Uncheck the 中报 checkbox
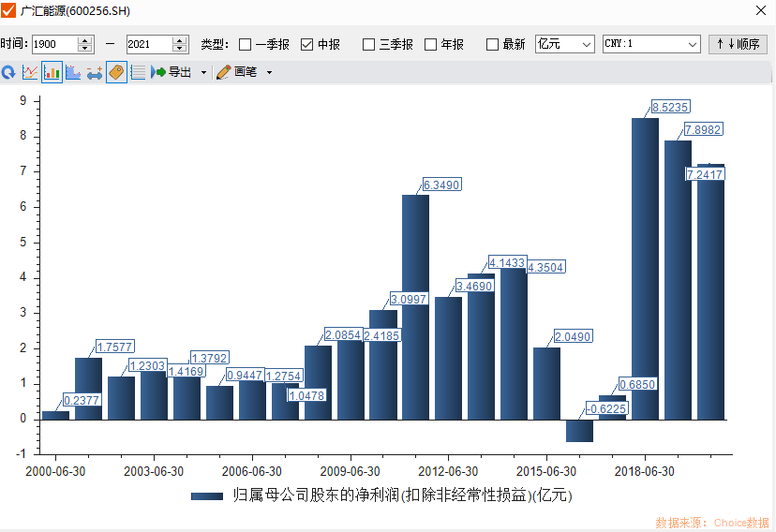The height and width of the screenshot is (532, 776). point(306,45)
